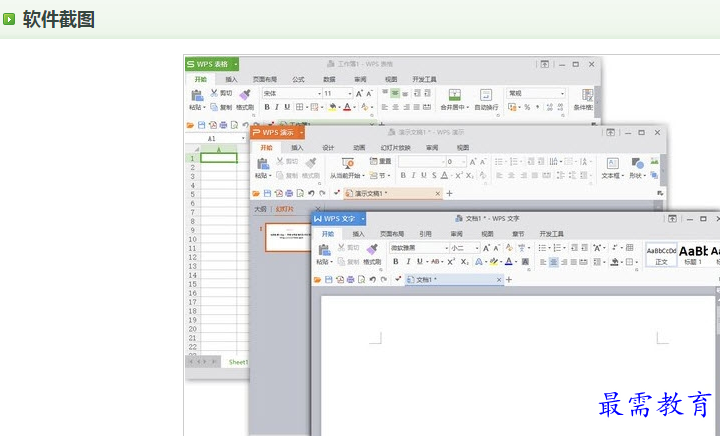
Task: Click Save icon in WPS 文字 quick toolbar
Action: (x=329, y=279)
